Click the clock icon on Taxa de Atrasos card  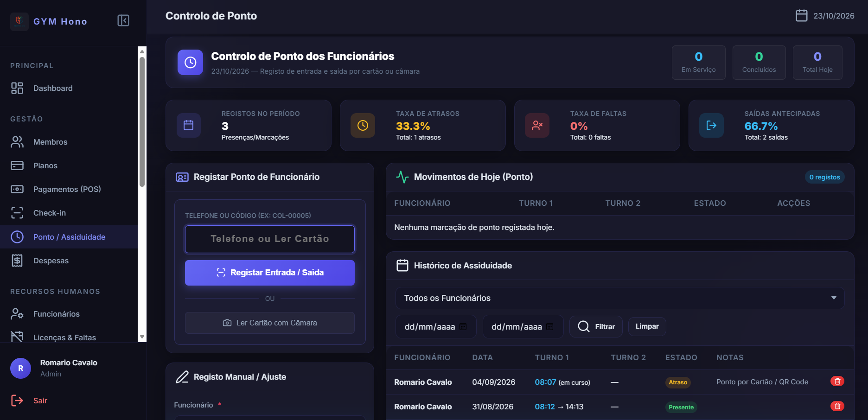pos(363,125)
